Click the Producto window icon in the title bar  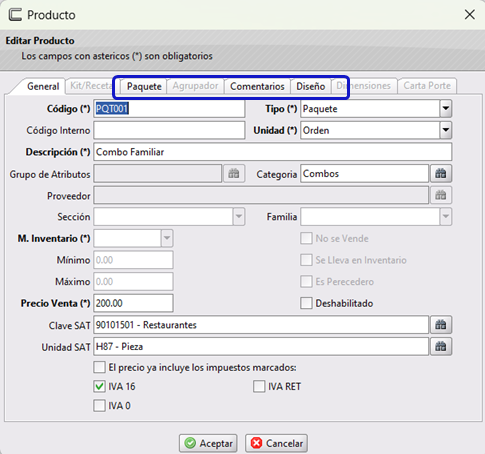click(15, 15)
